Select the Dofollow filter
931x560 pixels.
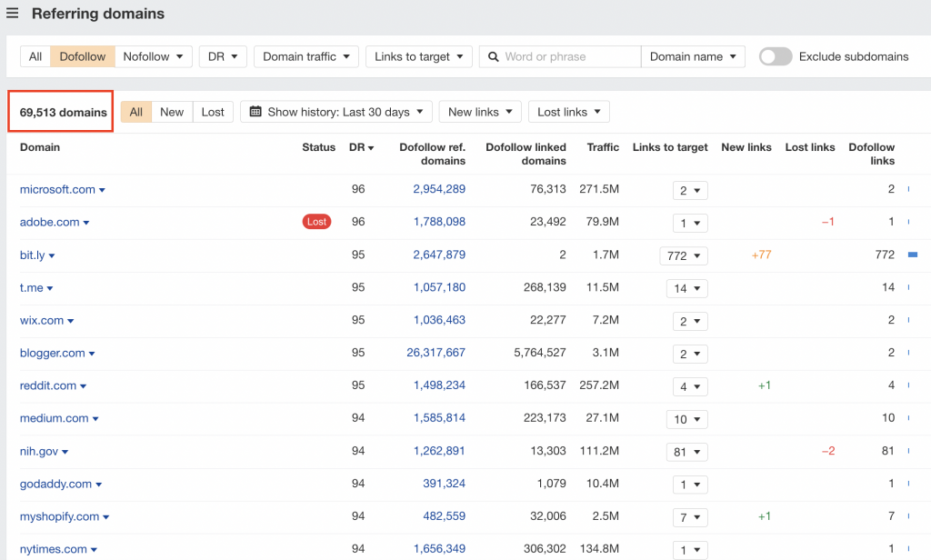(83, 56)
